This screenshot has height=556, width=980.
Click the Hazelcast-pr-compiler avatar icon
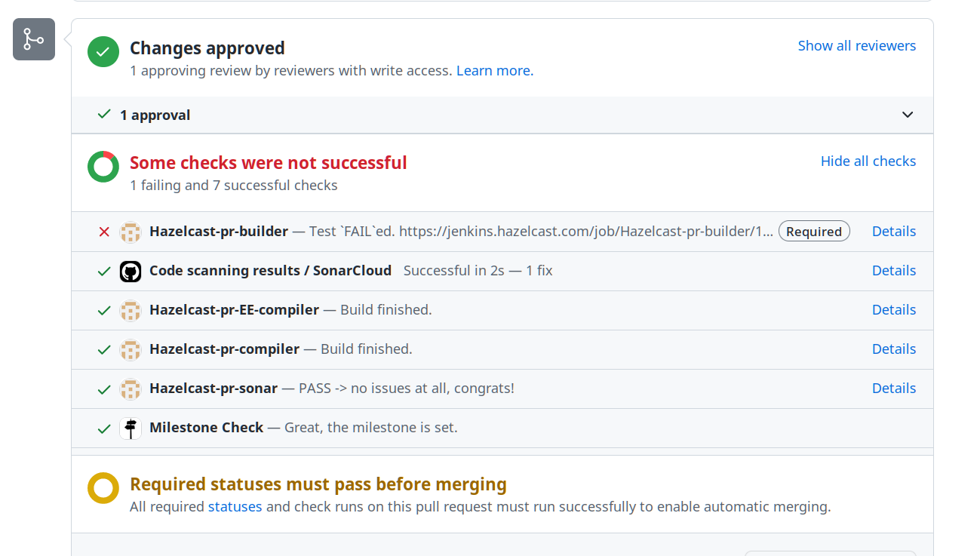click(131, 349)
